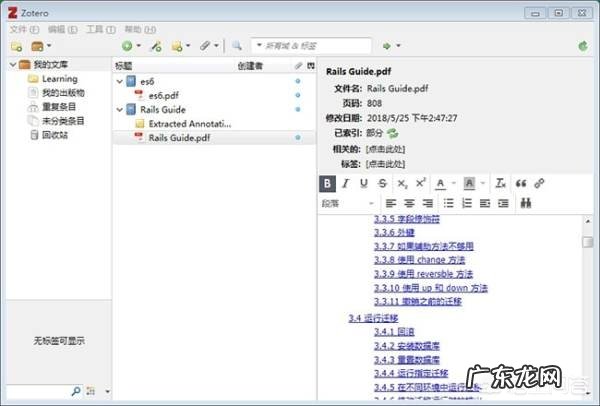This screenshot has width=600, height=406.
Task: Align text right in note editor
Action: click(427, 203)
